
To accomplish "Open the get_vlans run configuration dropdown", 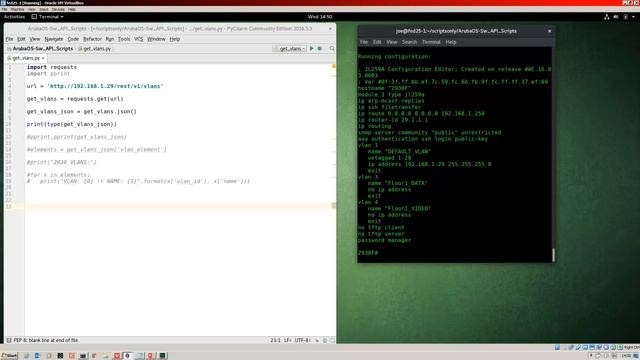I will tap(290, 49).
